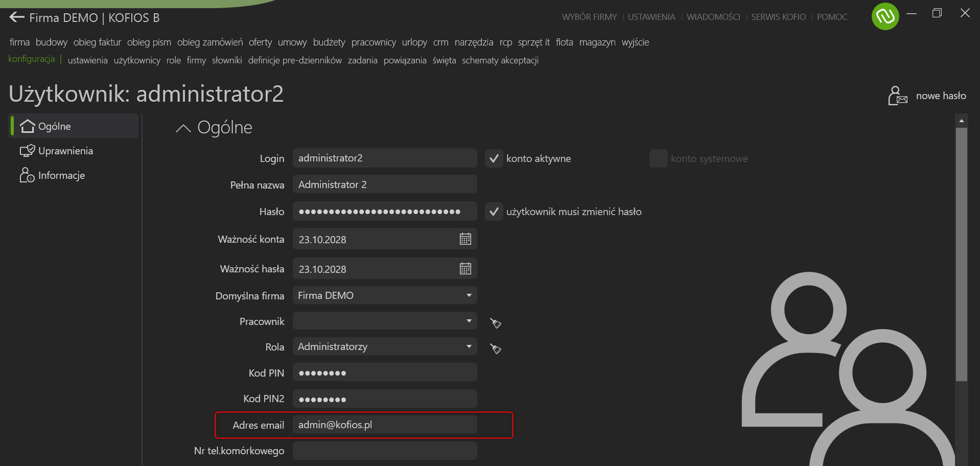This screenshot has width=980, height=466.
Task: Click USTAWIENIA top link
Action: [x=651, y=17]
